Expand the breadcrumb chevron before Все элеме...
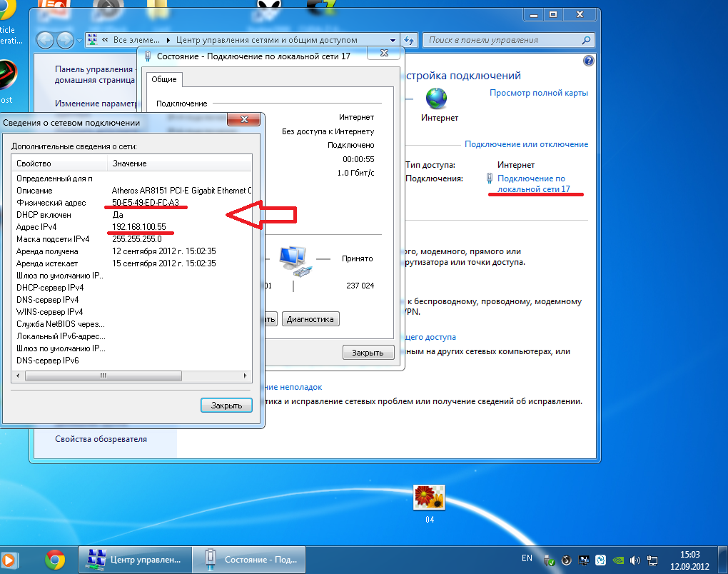This screenshot has width=728, height=574. [x=105, y=40]
